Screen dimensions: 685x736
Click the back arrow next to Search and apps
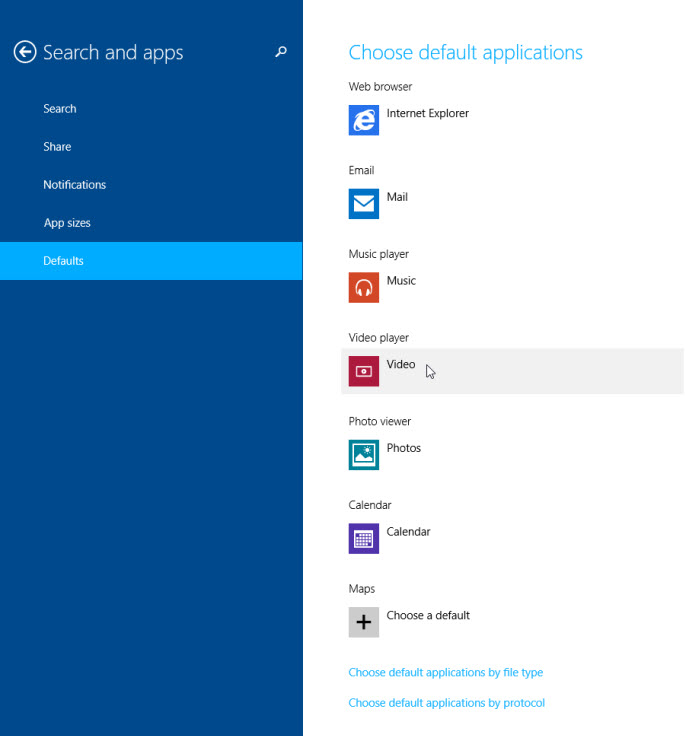(25, 52)
